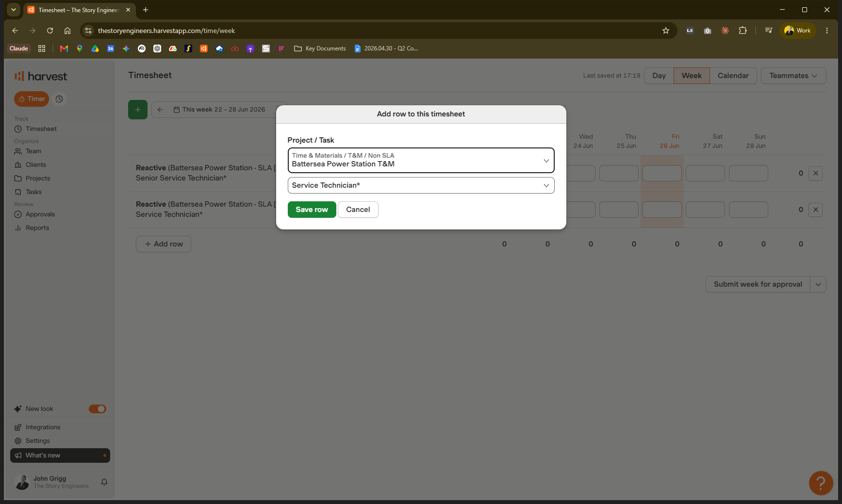The image size is (842, 504).
Task: Click the green plus new entry button
Action: [138, 110]
